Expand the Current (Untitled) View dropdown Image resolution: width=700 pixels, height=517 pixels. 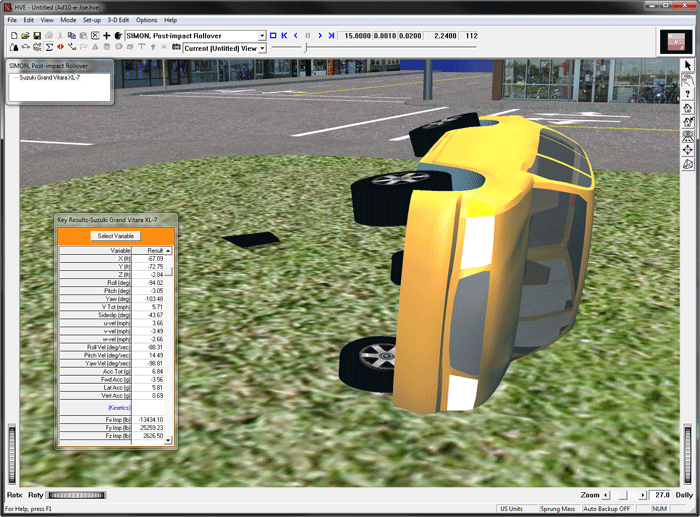[262, 48]
